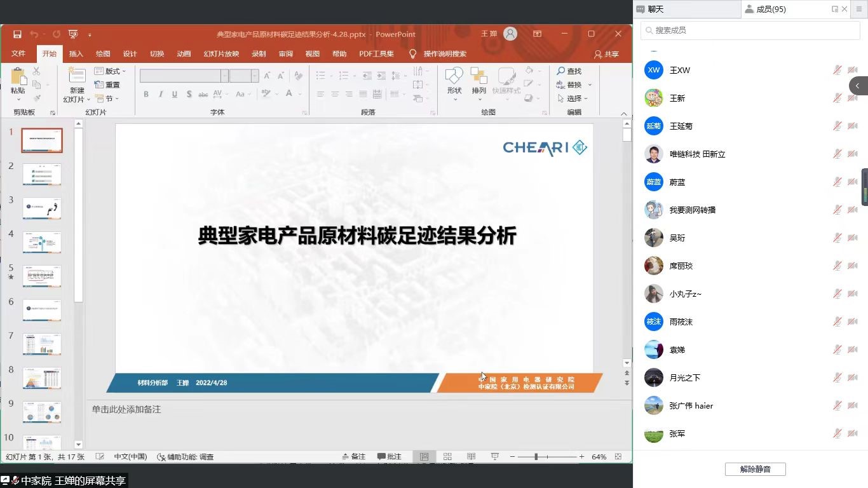Toggle the notes pane (备注) in status bar
This screenshot has height=488, width=868.
[x=354, y=457]
